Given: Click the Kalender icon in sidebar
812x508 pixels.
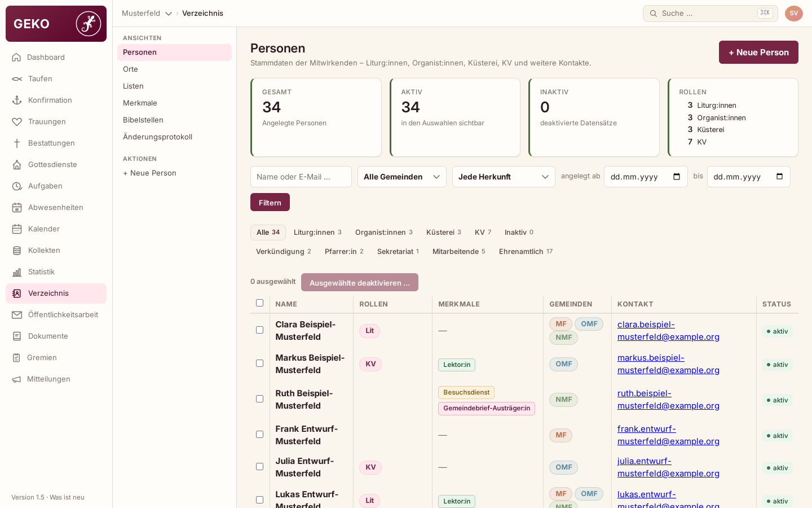Looking at the screenshot, I should [x=17, y=229].
